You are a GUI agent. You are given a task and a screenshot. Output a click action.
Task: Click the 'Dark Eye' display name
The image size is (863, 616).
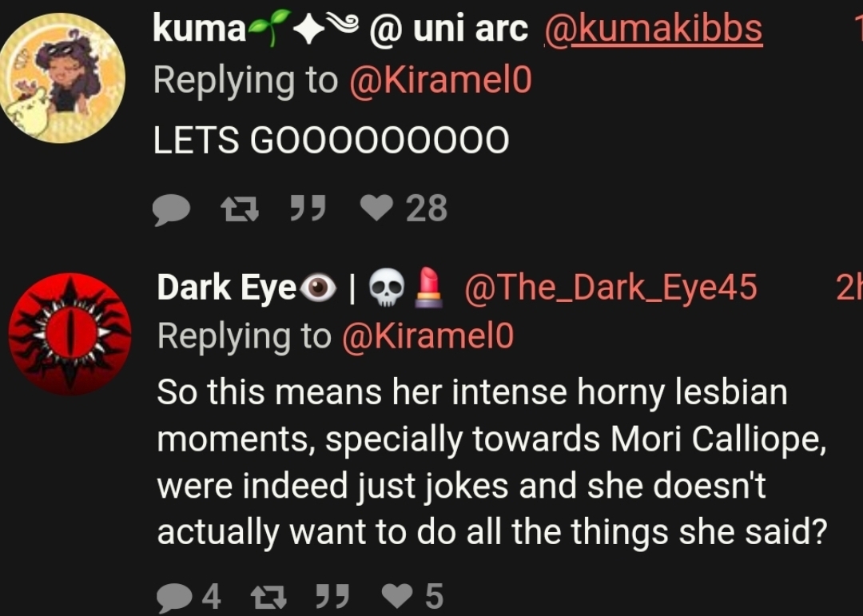point(300,288)
